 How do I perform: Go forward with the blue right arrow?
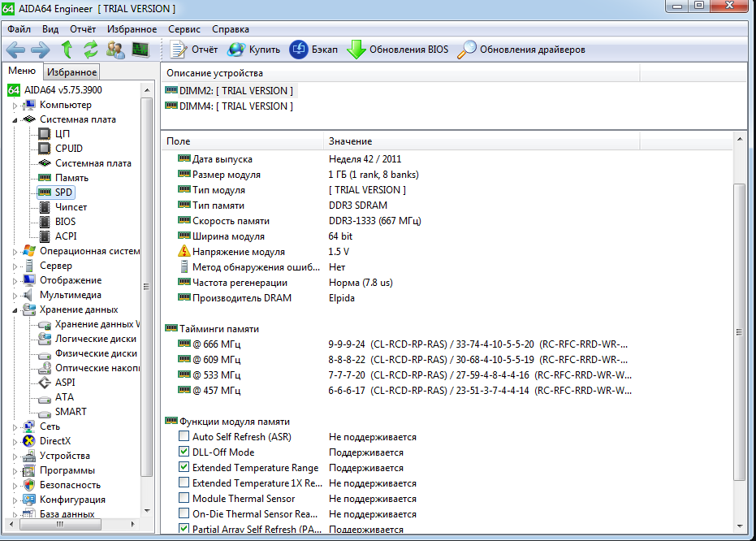pyautogui.click(x=40, y=50)
